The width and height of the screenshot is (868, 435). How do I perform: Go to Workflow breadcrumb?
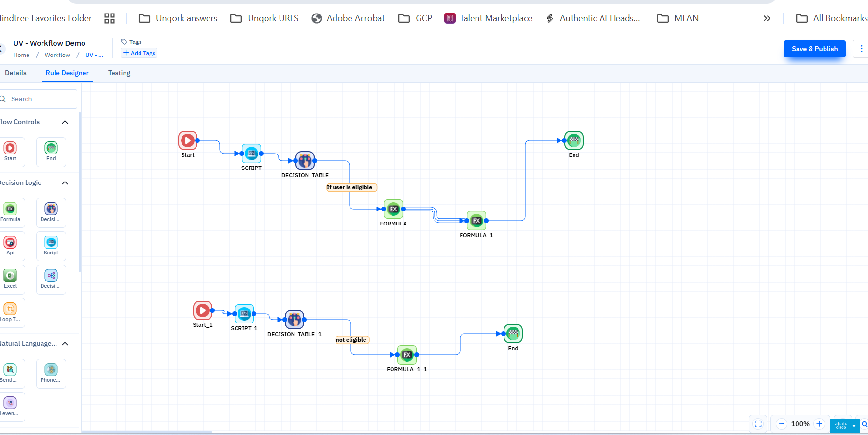(x=57, y=55)
